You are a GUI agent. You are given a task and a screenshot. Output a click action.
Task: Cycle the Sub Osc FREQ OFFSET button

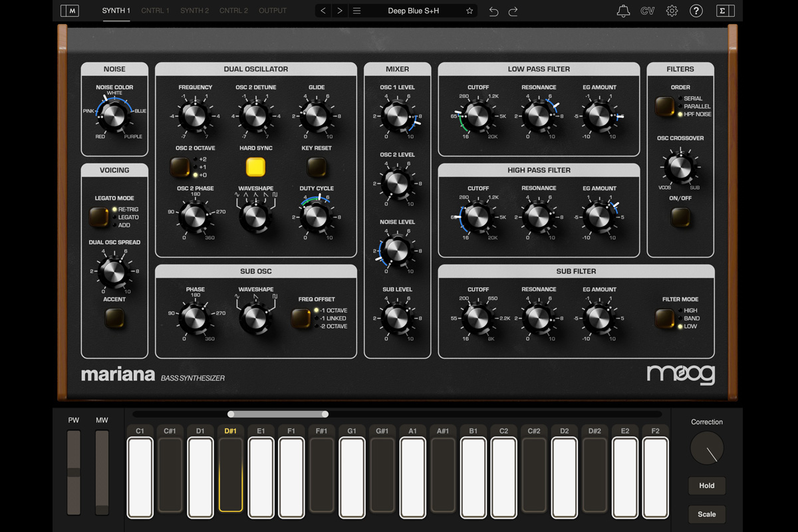pos(301,318)
